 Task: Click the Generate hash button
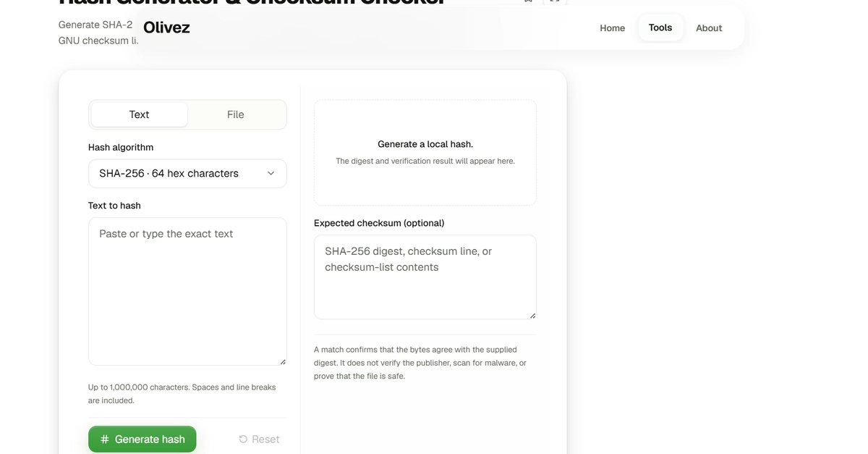142,440
